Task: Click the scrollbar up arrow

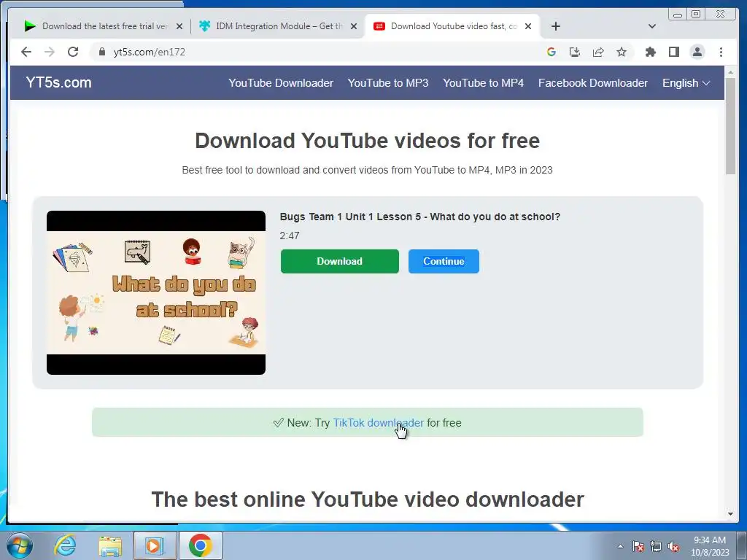Action: [731, 72]
